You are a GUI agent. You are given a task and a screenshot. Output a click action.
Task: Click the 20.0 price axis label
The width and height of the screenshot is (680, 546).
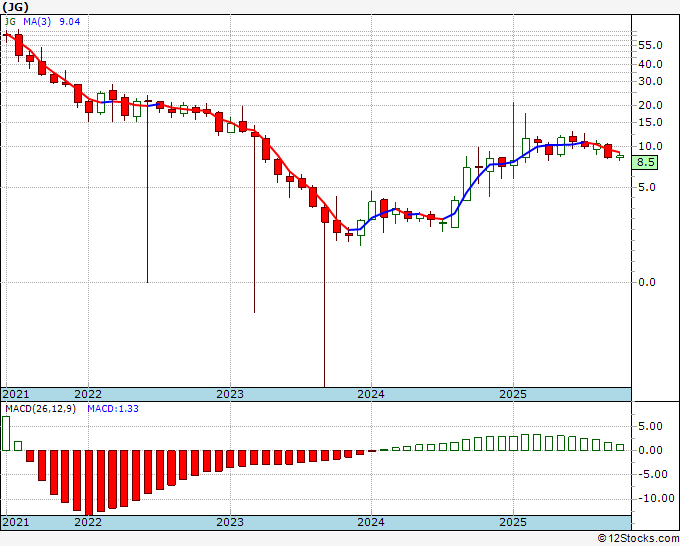(x=650, y=105)
